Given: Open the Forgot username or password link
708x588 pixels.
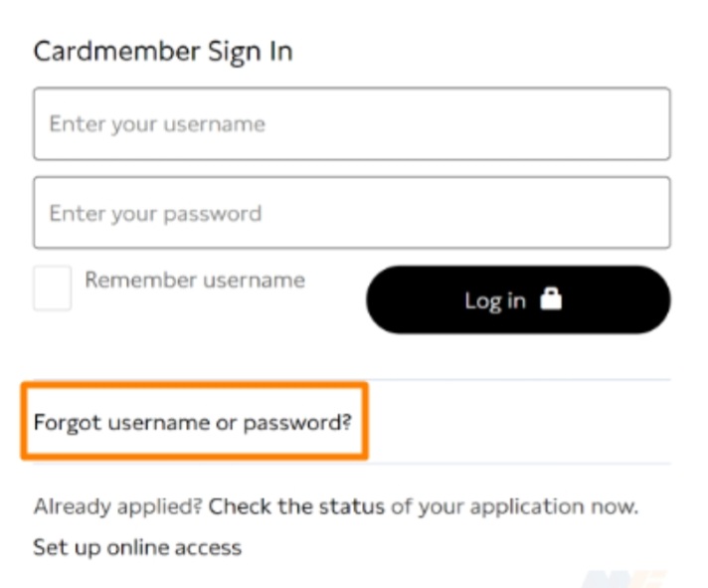Looking at the screenshot, I should [192, 423].
